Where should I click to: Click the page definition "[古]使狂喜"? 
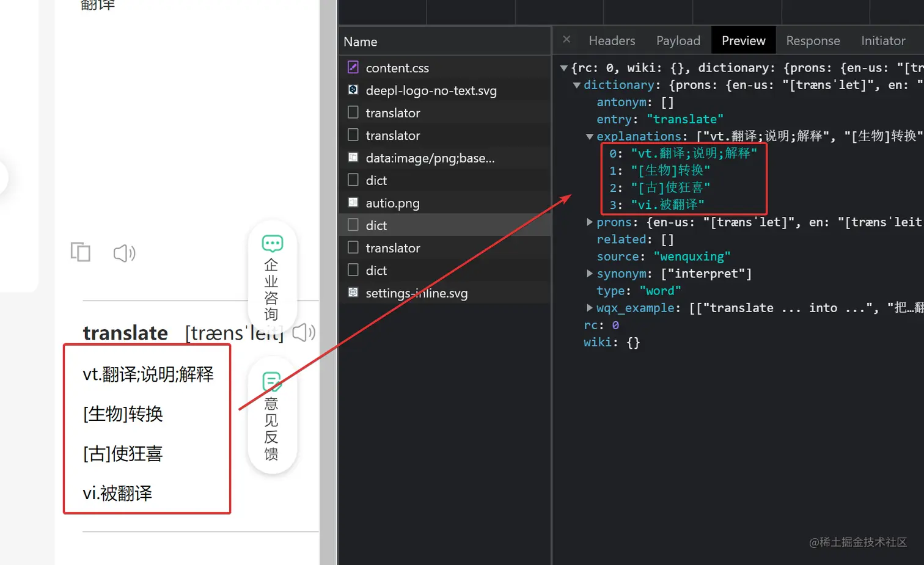pos(123,454)
